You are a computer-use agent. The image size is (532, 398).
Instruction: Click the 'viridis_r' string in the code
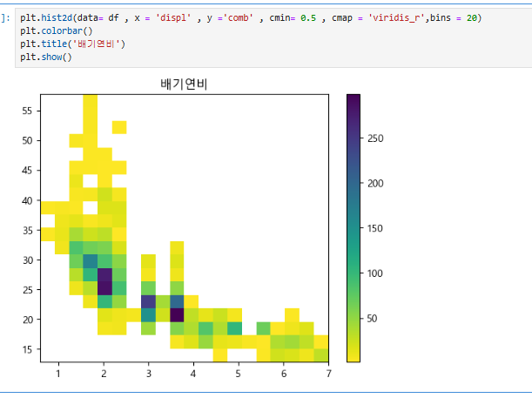[396, 17]
